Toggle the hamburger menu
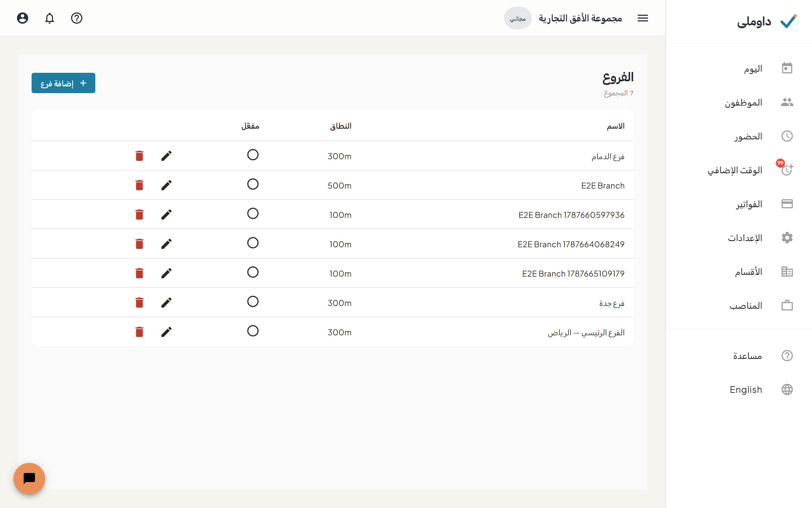812x508 pixels. tap(643, 18)
